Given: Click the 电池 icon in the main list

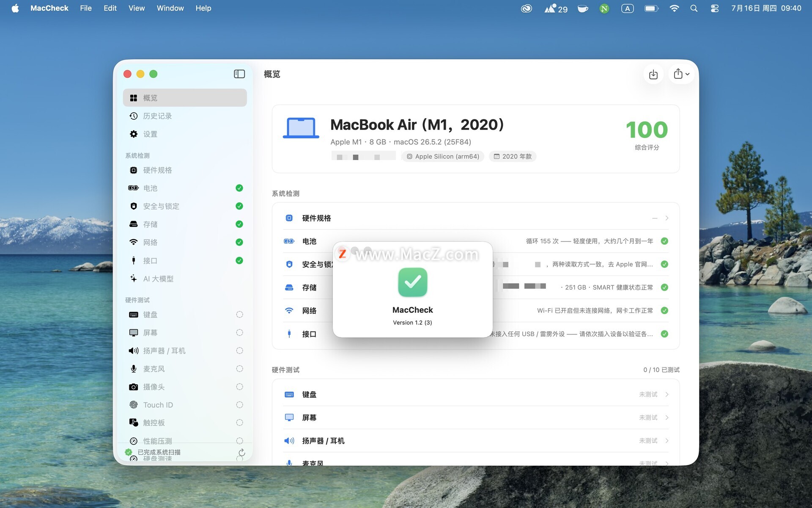Looking at the screenshot, I should click(289, 241).
